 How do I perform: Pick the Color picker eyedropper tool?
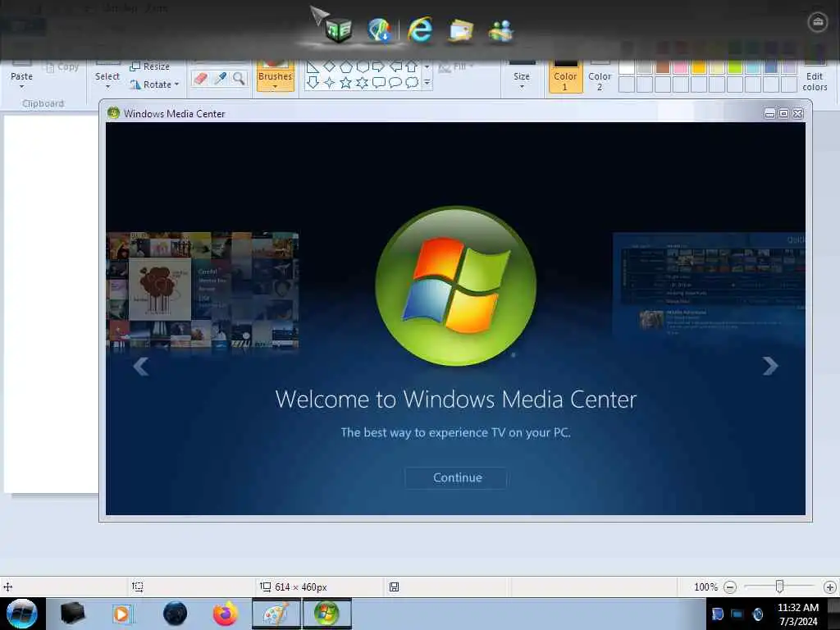tap(220, 79)
